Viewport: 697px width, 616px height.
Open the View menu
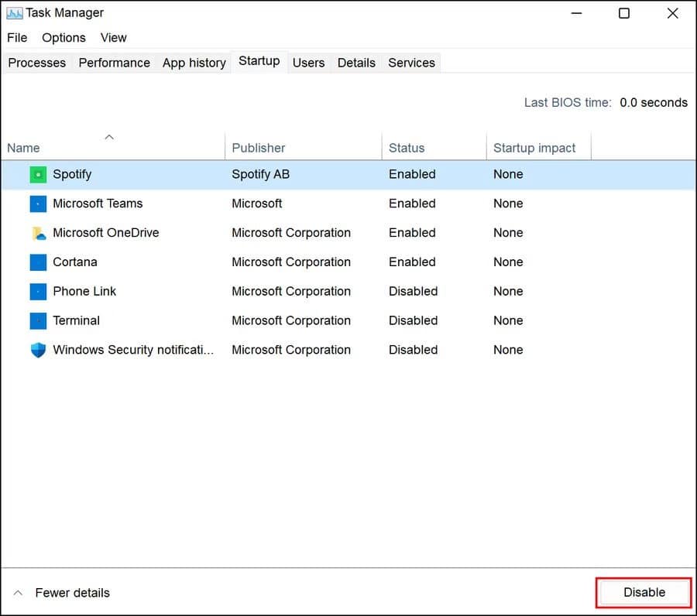coord(113,37)
